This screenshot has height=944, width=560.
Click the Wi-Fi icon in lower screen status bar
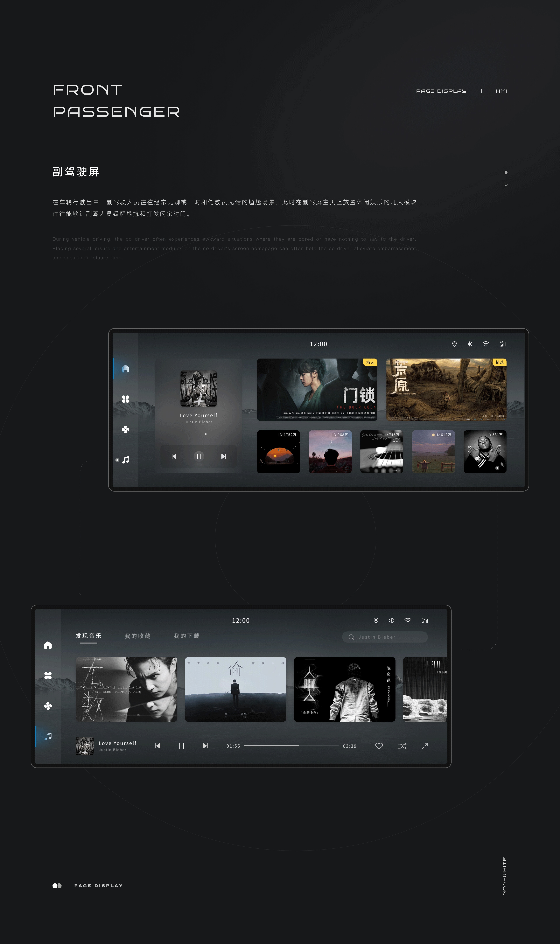coord(408,621)
